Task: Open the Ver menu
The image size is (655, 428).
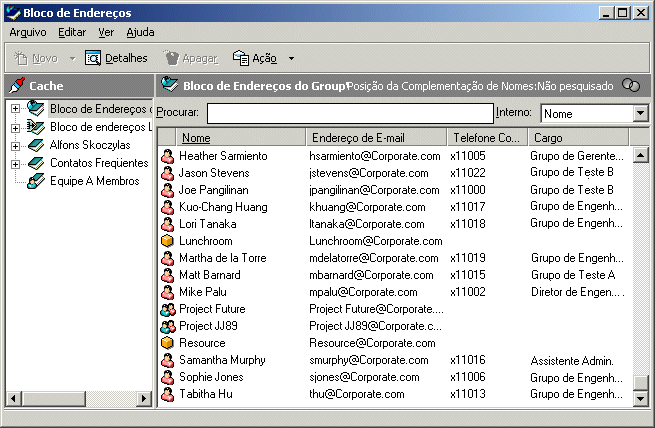Action: [x=106, y=32]
